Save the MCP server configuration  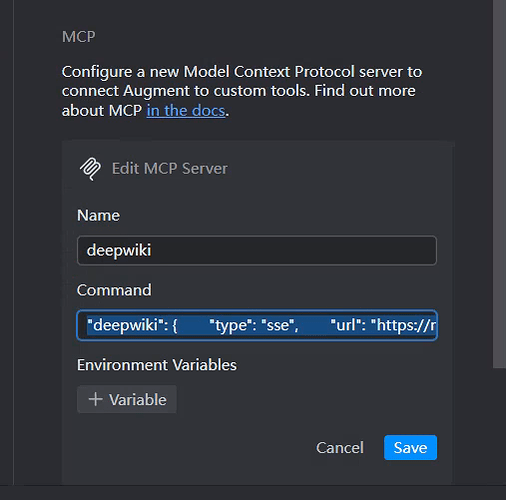pos(410,448)
